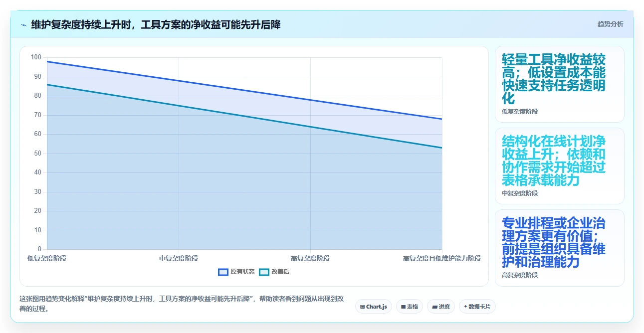Click the 高复杂度阶段 card subtitle
Screen dimensions: 644x333
click(x=520, y=275)
